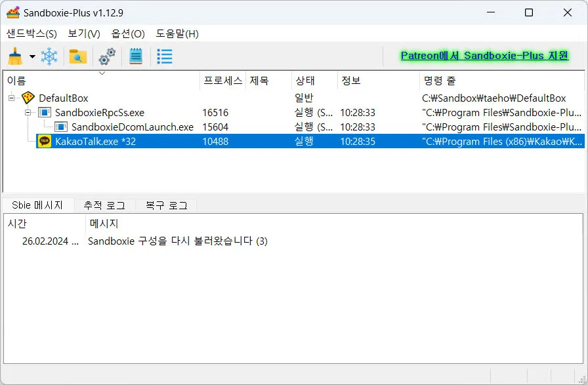Open the 보기(V) menu
Screen dimensions: 588x385
coord(84,33)
